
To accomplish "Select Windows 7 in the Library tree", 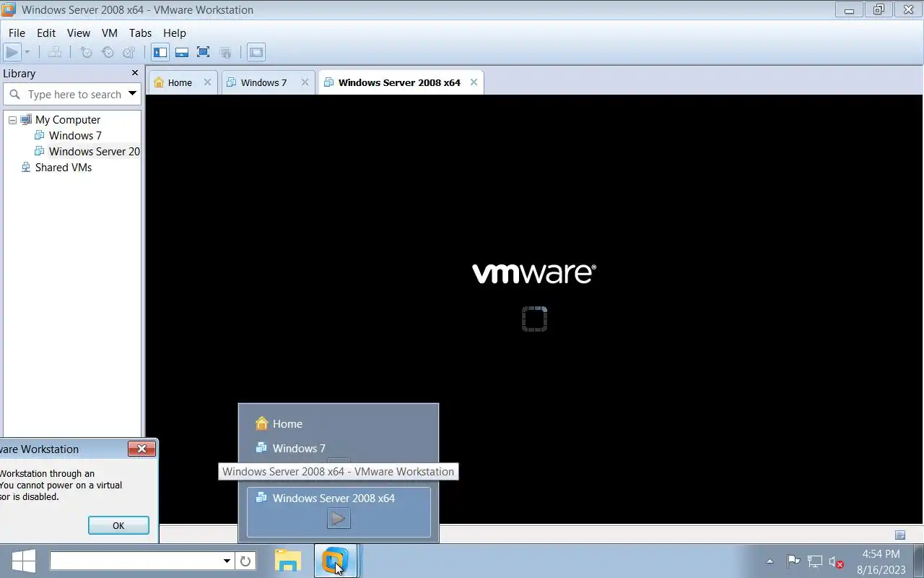I will coord(75,136).
